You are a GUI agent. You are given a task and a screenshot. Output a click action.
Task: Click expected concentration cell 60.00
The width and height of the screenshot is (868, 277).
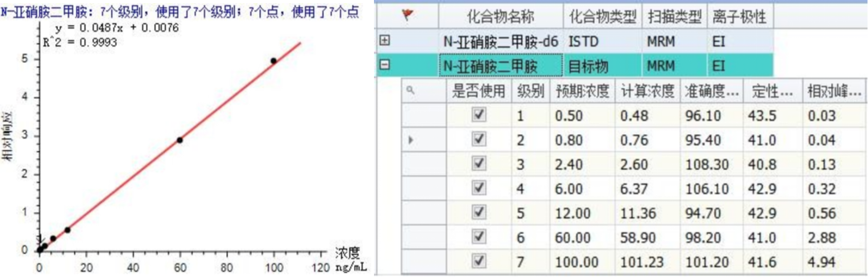tap(582, 238)
